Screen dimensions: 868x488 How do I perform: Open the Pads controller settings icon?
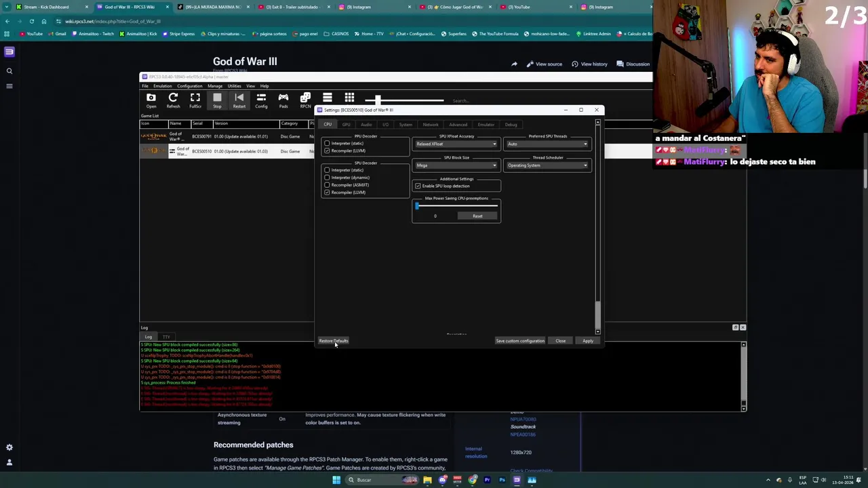(283, 100)
